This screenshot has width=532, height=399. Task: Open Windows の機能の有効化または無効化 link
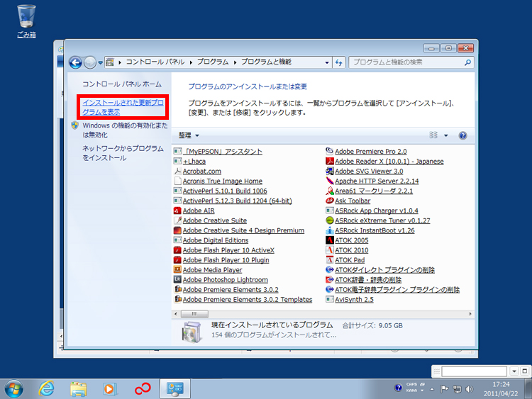coord(125,130)
